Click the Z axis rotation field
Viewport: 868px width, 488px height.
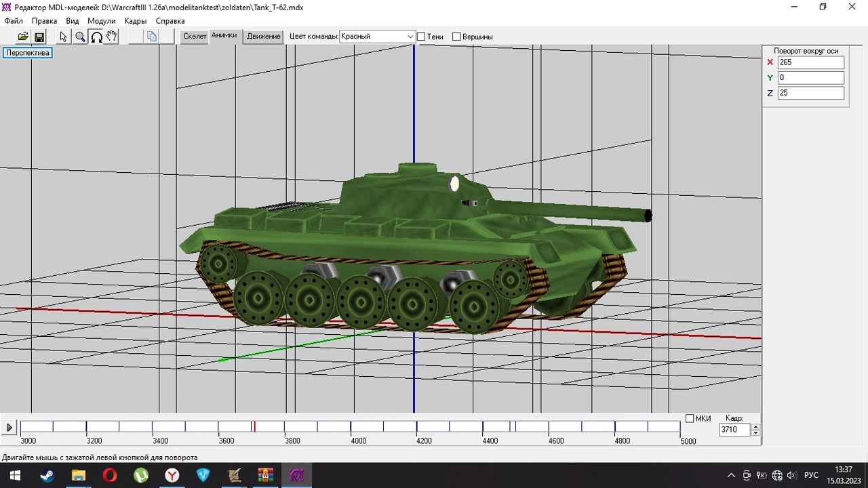pos(811,93)
